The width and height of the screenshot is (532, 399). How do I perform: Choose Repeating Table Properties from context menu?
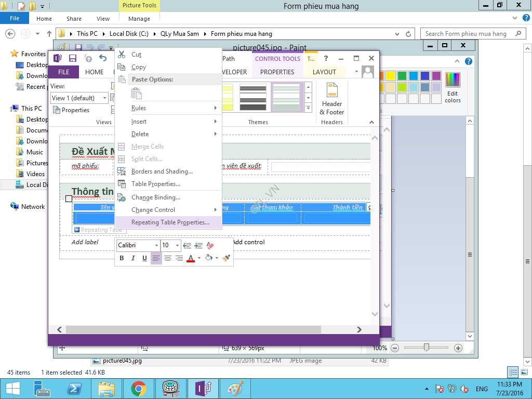170,222
